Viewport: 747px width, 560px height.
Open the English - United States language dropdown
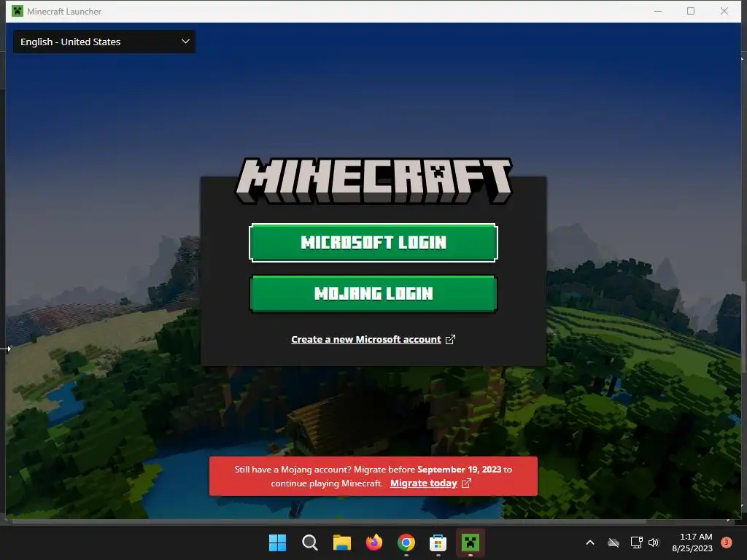point(104,42)
